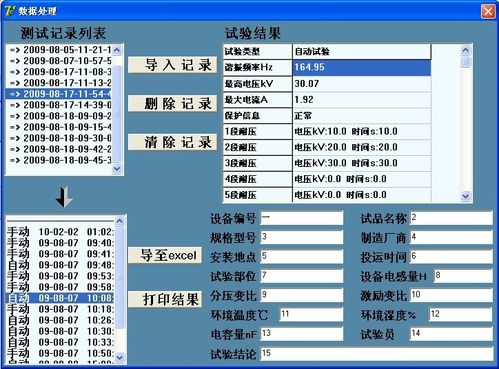
Task: Select 电压kV:30.0 时间s:30.0 cell
Action: click(362, 163)
